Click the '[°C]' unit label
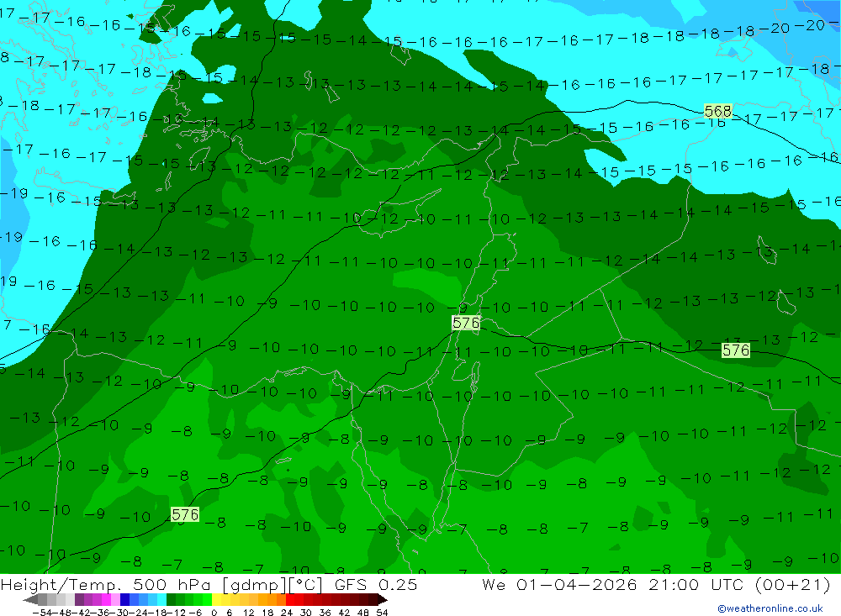Viewport: 841px width, 616px height. coord(306,584)
